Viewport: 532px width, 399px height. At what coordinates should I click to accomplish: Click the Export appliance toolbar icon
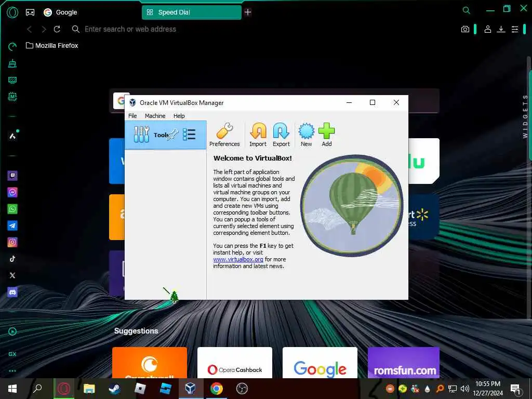click(x=281, y=135)
